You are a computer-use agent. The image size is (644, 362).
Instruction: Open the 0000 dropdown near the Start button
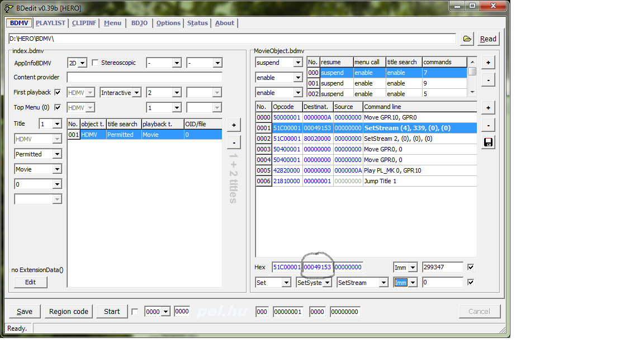point(165,312)
